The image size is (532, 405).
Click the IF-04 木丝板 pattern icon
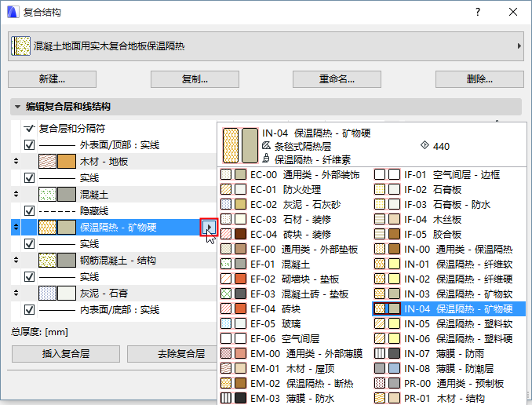click(x=380, y=220)
